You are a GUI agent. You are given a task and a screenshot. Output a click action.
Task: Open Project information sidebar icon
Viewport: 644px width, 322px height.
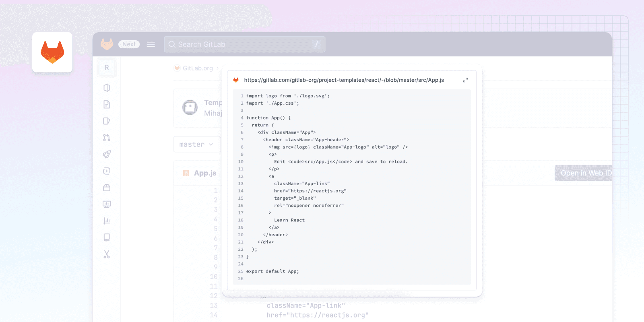tap(107, 88)
